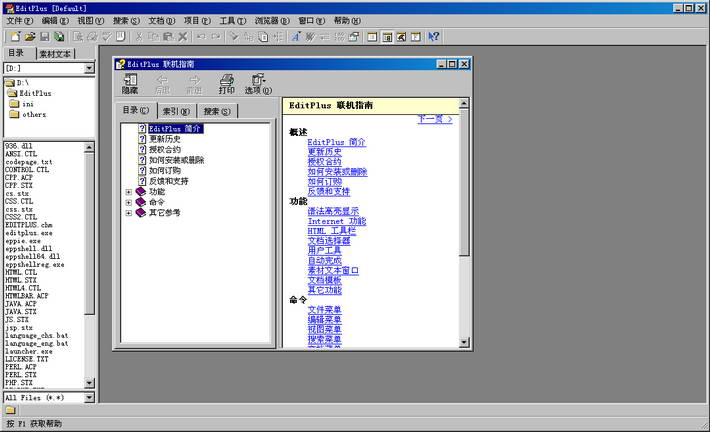This screenshot has width=710, height=432.
Task: Click the 下一页 > next page link
Action: [x=435, y=119]
